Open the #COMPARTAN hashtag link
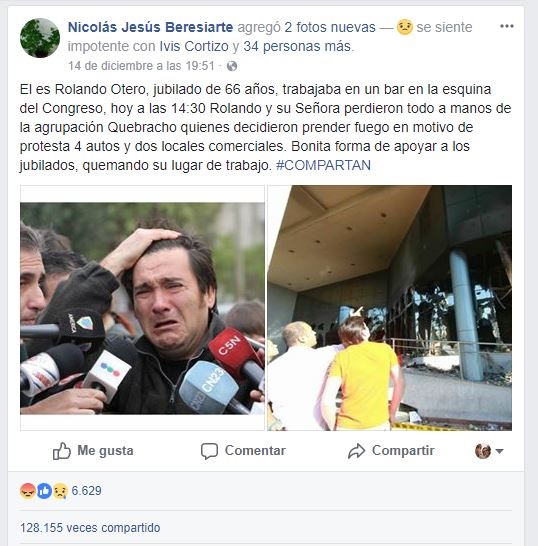This screenshot has height=546, width=538. (x=323, y=165)
